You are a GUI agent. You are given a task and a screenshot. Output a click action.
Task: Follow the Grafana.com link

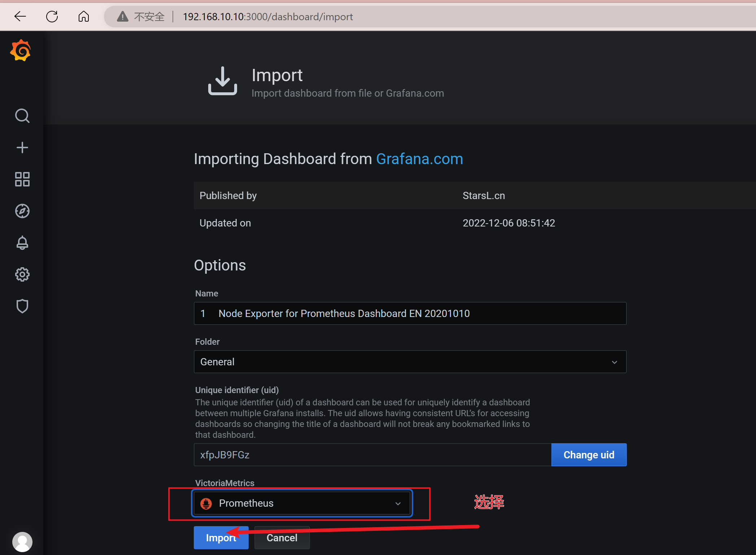pyautogui.click(x=419, y=159)
